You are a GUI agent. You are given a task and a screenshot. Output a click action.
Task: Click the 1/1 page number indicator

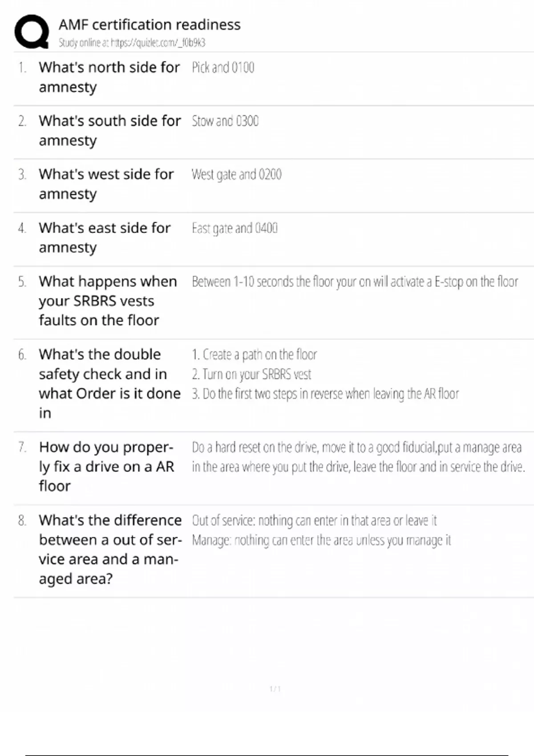(275, 689)
